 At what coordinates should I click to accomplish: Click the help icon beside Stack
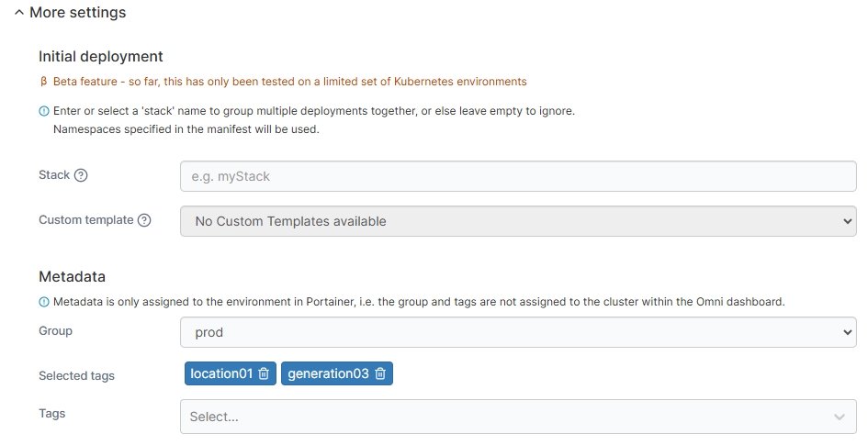(x=81, y=175)
